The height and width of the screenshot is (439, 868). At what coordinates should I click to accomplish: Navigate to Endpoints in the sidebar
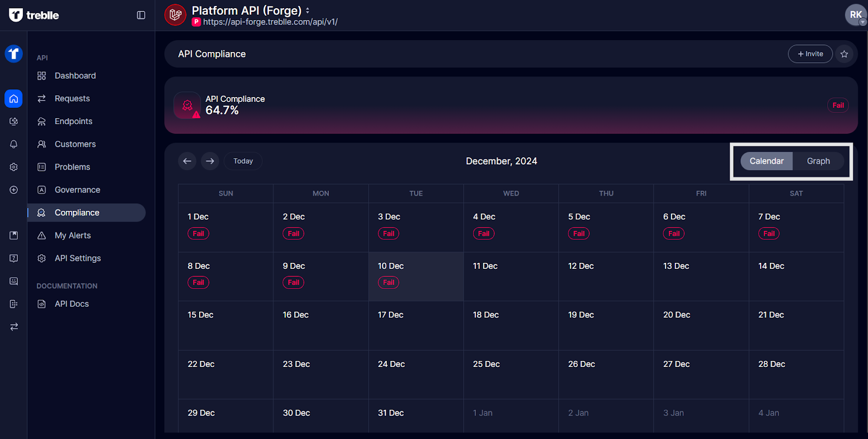point(73,121)
